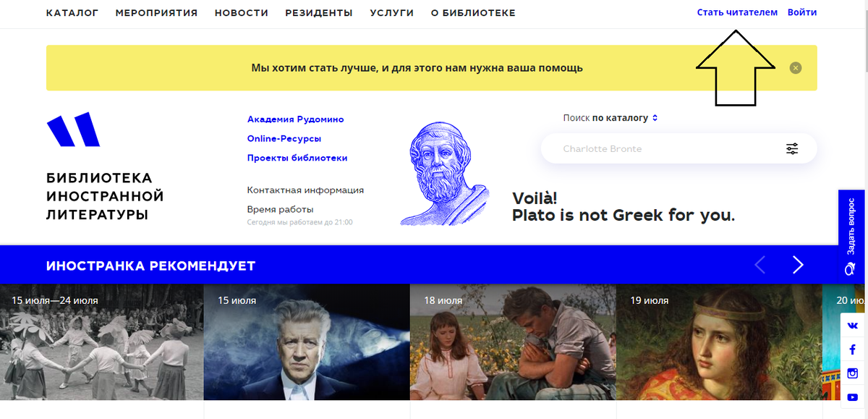Open the Контактная информация link
Screen dimensions: 868x419
click(305, 190)
